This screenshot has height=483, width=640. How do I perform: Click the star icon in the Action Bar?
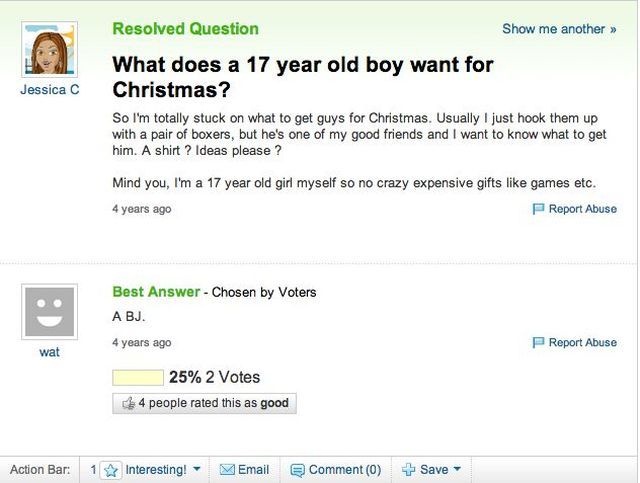[x=112, y=469]
